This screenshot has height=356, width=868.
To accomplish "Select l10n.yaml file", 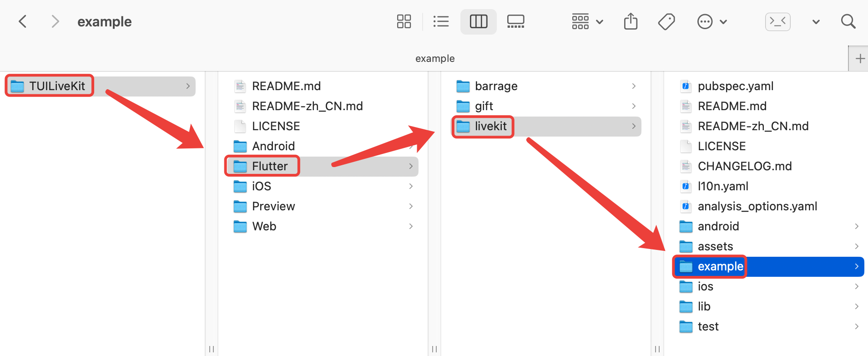I will (x=769, y=186).
